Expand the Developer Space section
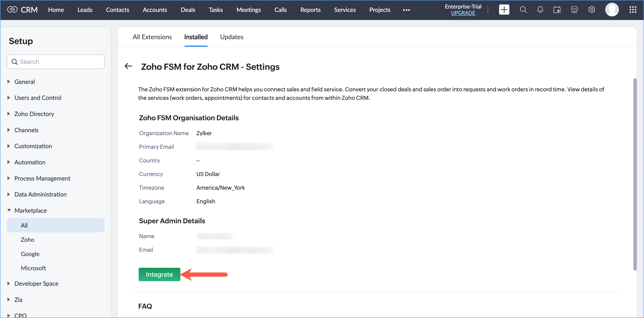The width and height of the screenshot is (644, 318). (36, 284)
